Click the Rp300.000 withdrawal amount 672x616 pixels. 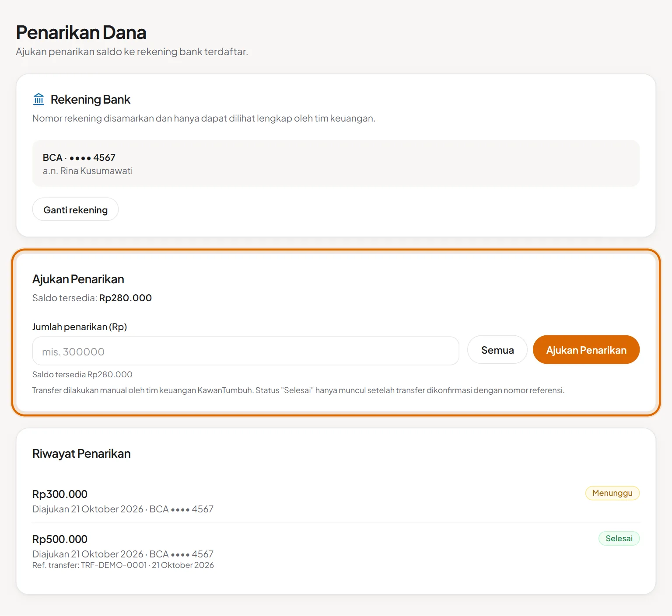click(60, 494)
